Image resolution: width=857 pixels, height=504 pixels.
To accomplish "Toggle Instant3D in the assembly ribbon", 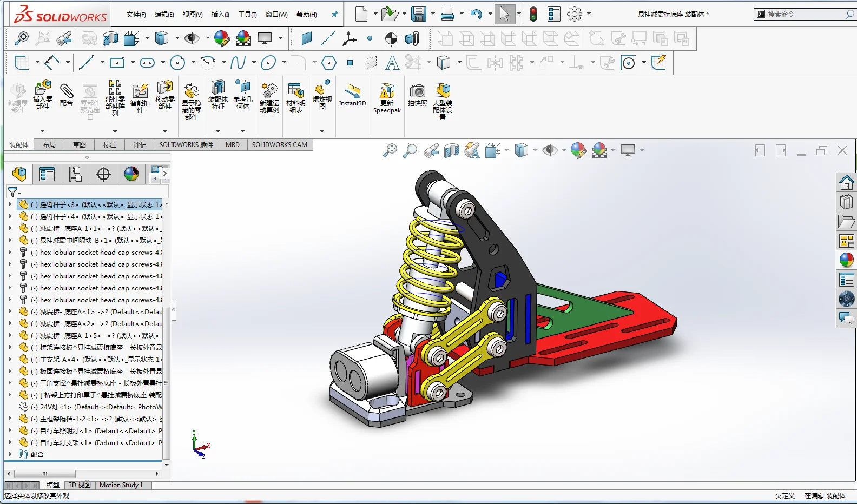I will 353,95.
